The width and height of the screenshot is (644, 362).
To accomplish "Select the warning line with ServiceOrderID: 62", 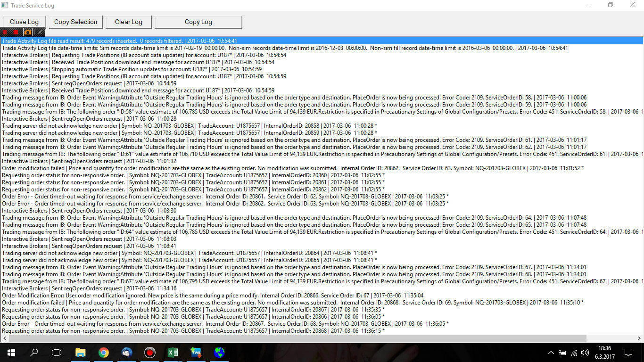I will click(x=322, y=147).
